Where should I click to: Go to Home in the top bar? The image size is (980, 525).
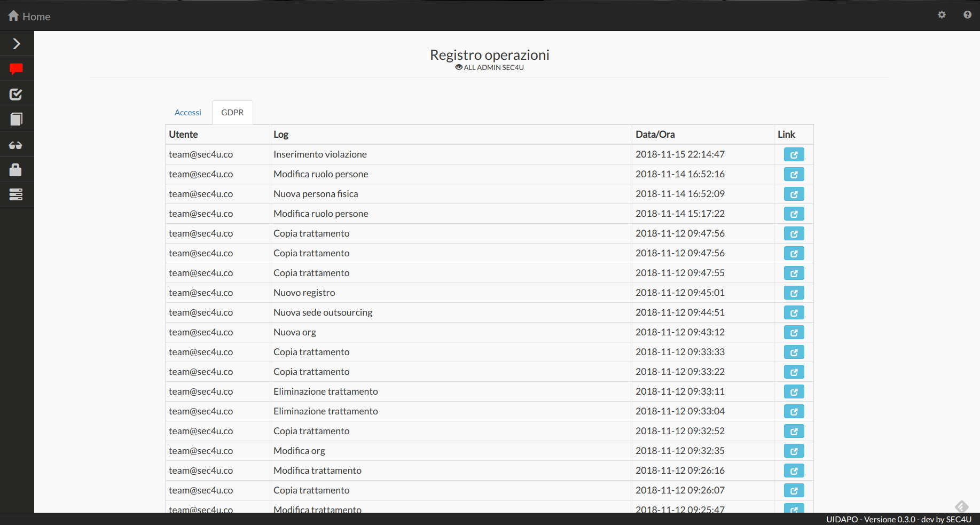tap(29, 16)
